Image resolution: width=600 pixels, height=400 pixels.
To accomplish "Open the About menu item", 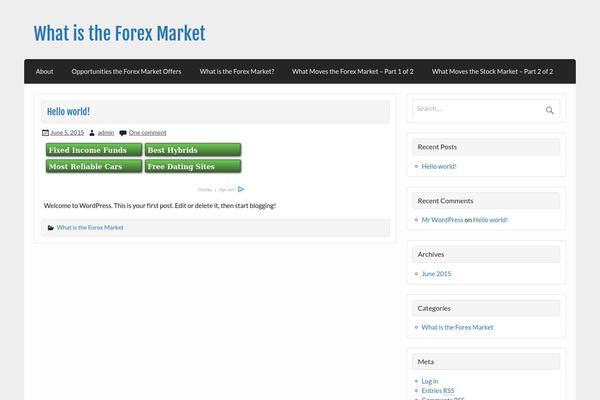I will 44,72.
